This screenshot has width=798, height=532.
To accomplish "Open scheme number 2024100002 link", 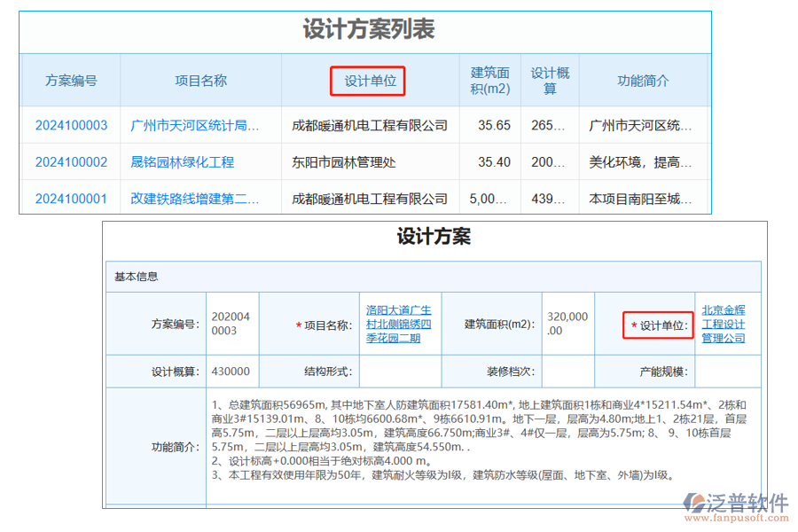I will click(x=70, y=161).
